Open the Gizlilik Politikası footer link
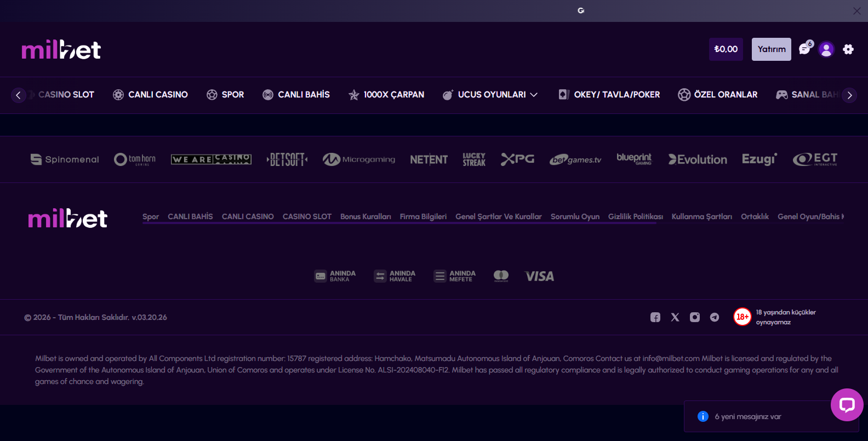The width and height of the screenshot is (868, 441). pyautogui.click(x=636, y=217)
